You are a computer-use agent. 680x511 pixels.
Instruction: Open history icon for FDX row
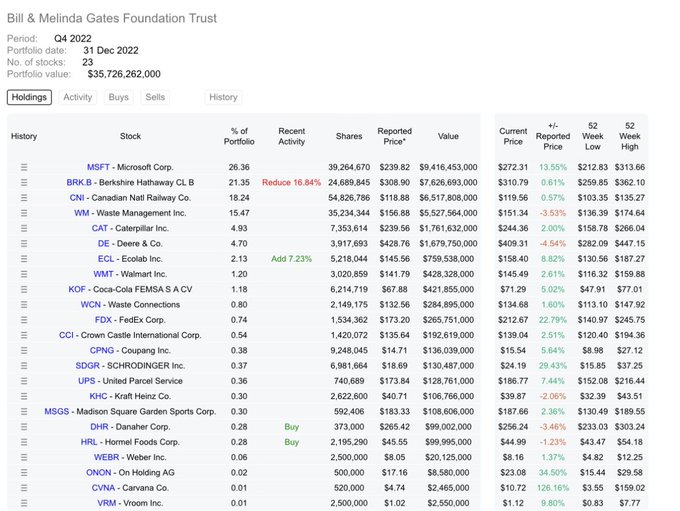(x=24, y=320)
